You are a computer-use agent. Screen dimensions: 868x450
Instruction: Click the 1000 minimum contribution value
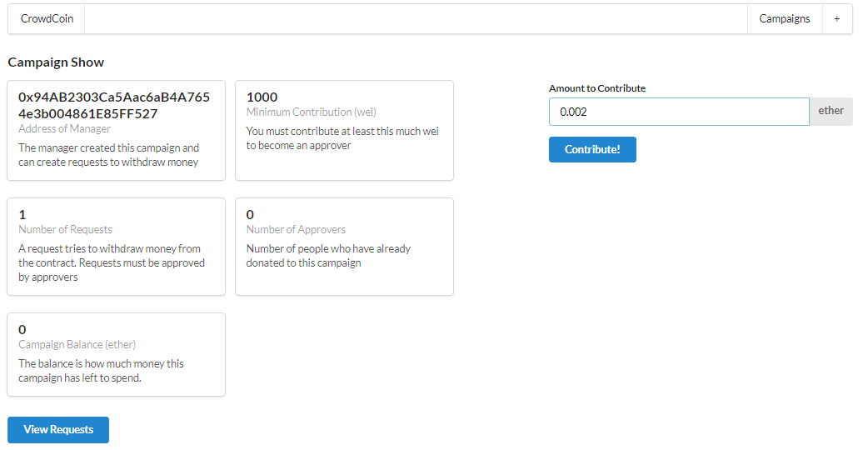point(262,97)
